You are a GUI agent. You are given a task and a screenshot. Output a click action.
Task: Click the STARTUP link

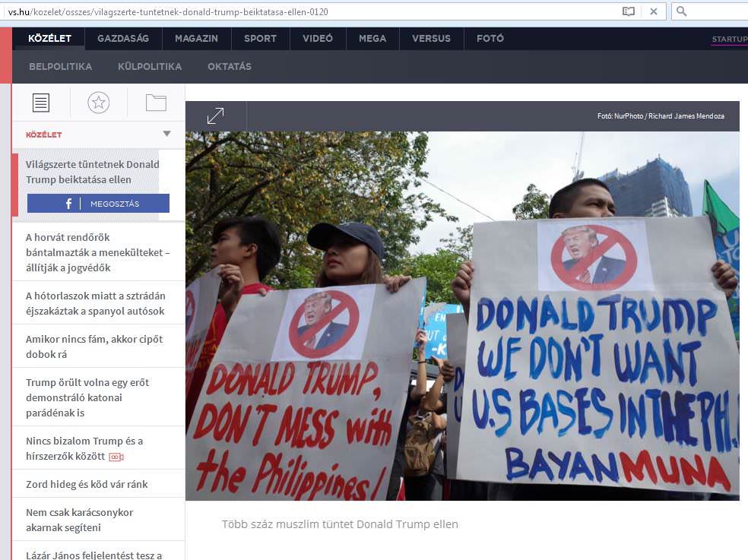point(730,39)
